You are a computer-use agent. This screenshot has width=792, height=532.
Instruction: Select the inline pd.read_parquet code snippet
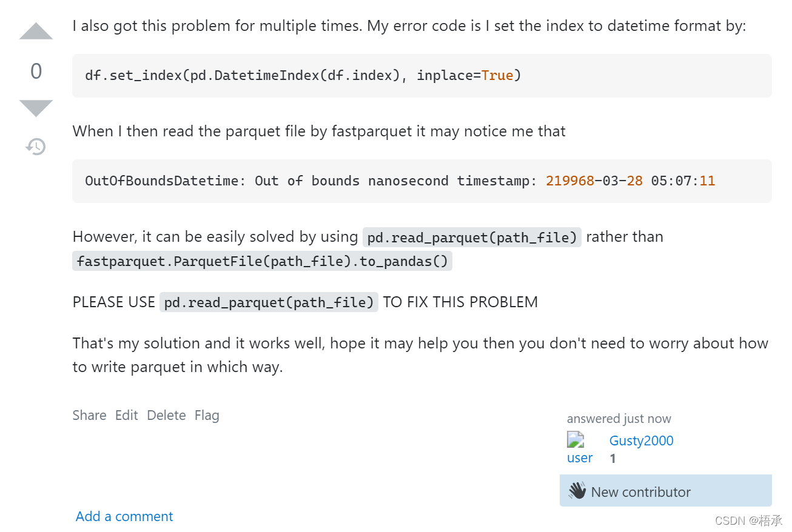tap(471, 237)
